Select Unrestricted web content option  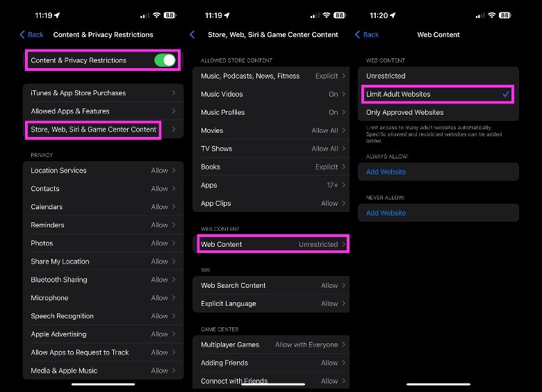pyautogui.click(x=438, y=76)
